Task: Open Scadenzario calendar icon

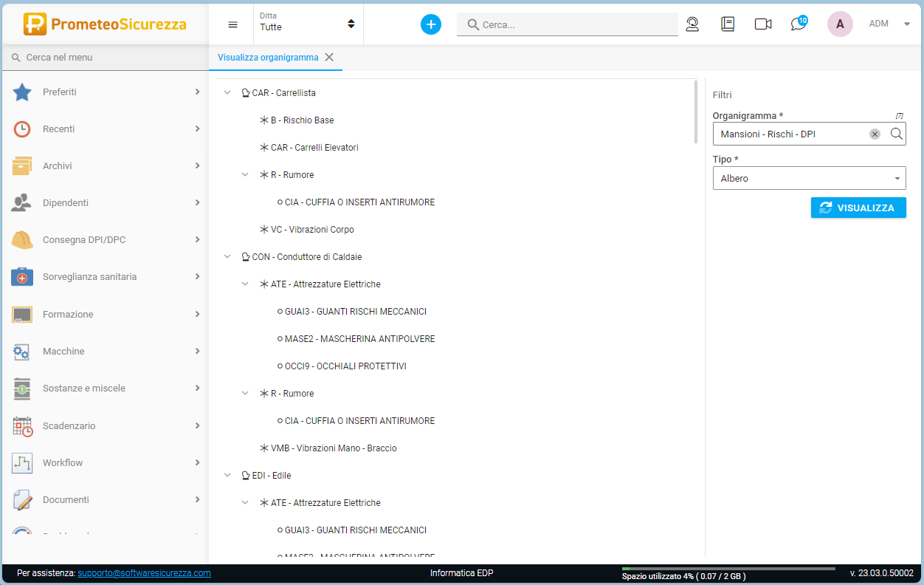Action: (22, 425)
